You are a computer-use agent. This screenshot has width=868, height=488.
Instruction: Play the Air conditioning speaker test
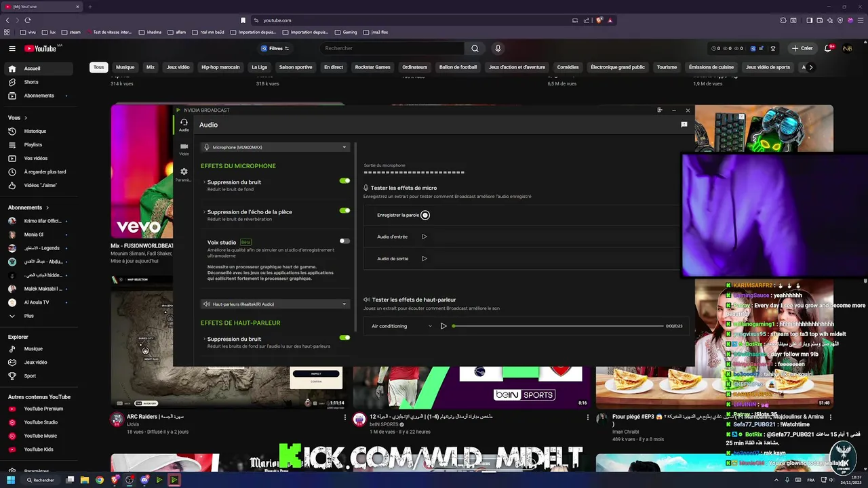443,326
